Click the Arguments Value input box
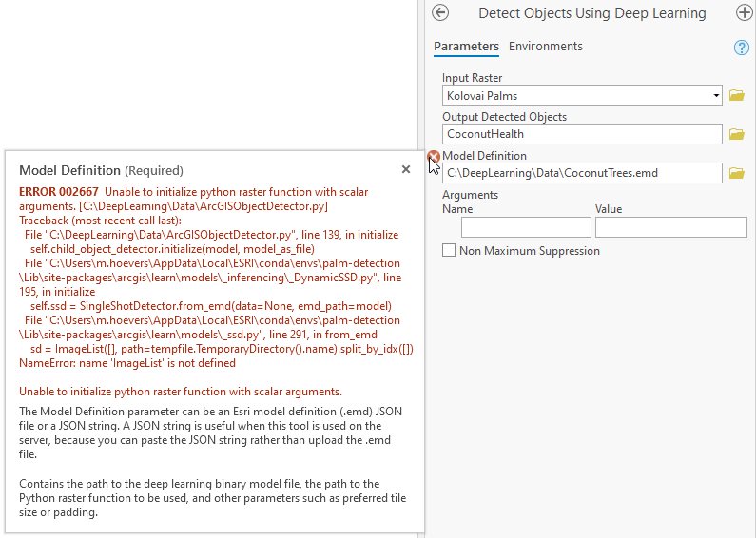This screenshot has height=538, width=756. [671, 227]
